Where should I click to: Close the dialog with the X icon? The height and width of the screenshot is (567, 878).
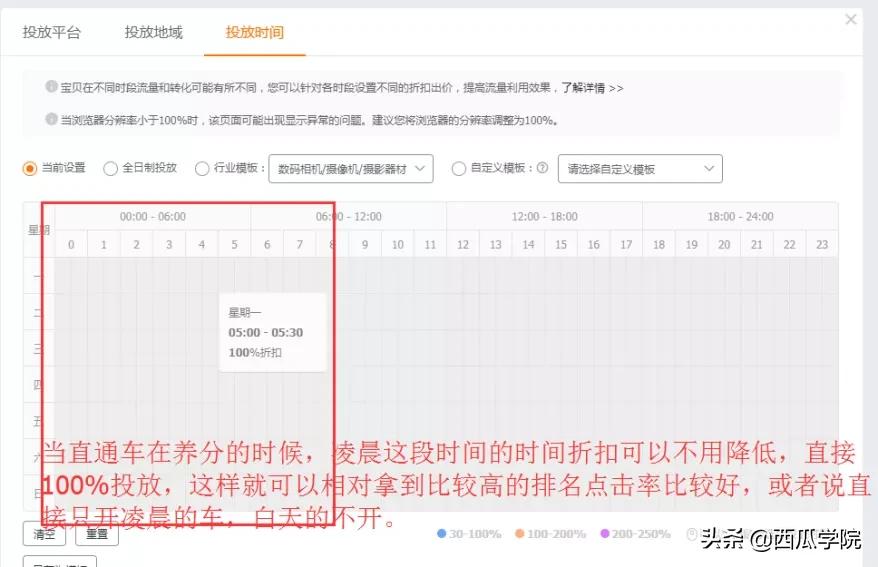click(851, 20)
